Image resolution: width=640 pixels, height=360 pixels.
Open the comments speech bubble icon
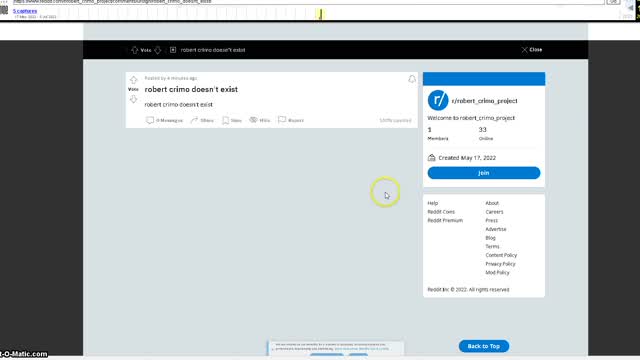coord(150,120)
